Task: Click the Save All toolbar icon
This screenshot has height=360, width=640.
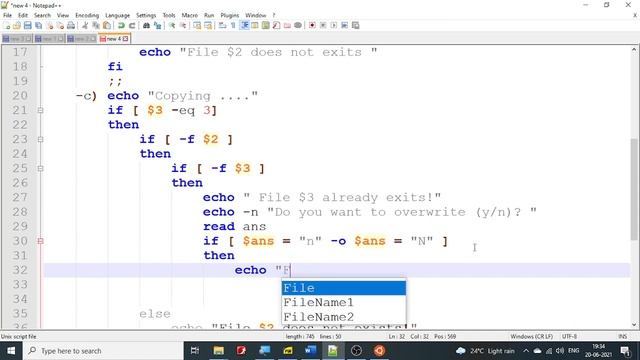Action: coord(38,25)
